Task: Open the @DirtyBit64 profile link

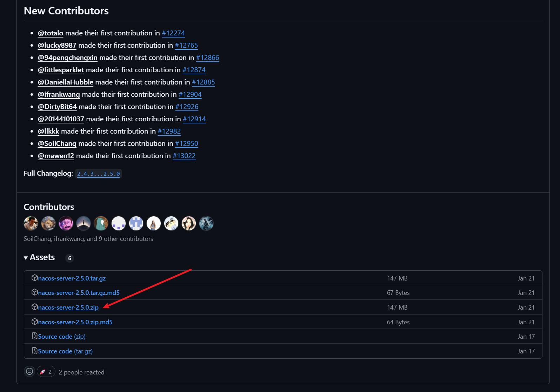Action: [x=57, y=107]
